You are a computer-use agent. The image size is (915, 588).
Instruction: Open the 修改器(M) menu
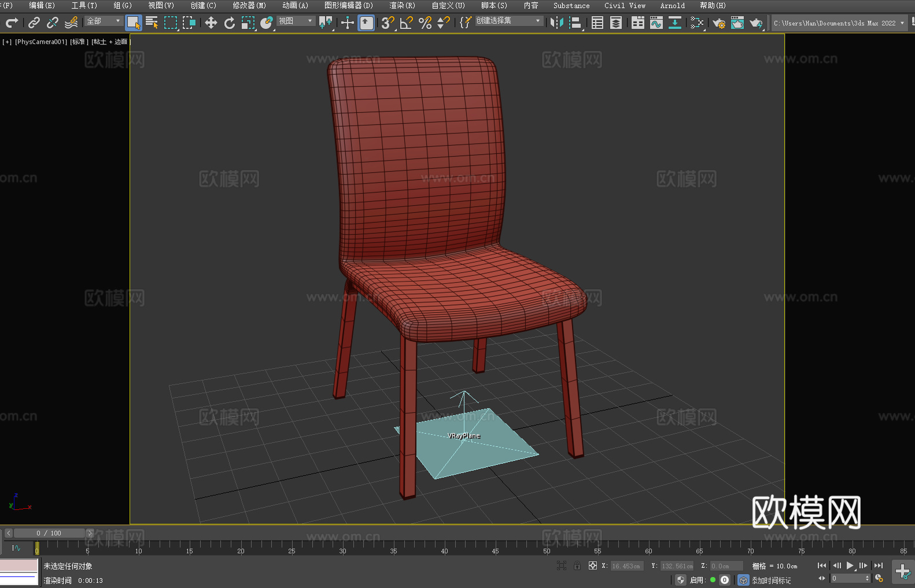tap(249, 5)
